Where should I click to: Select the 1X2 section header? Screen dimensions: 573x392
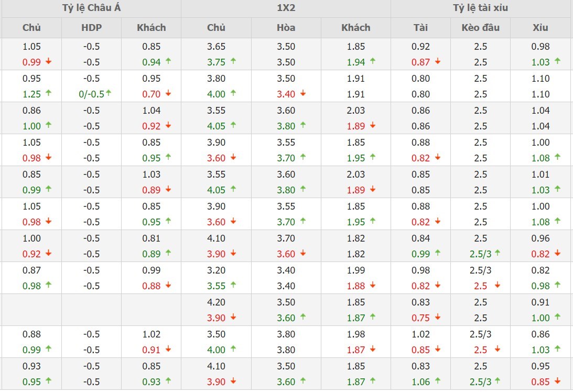pos(286,8)
